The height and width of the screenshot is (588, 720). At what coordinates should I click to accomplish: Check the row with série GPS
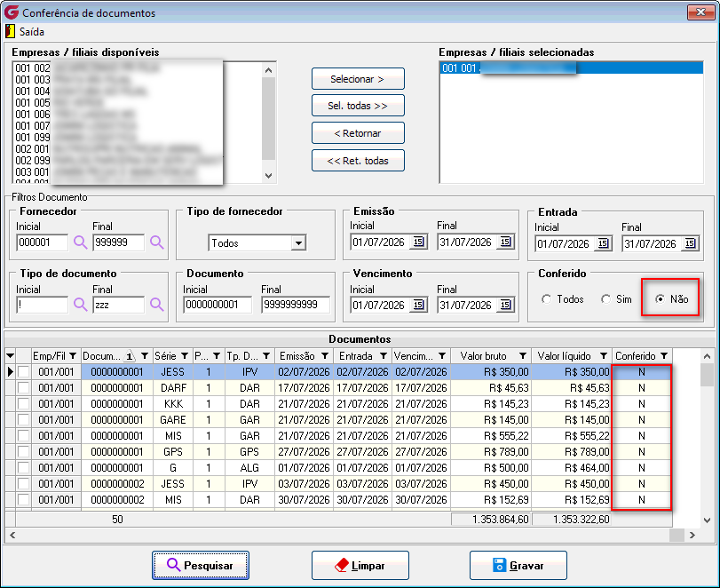point(23,451)
